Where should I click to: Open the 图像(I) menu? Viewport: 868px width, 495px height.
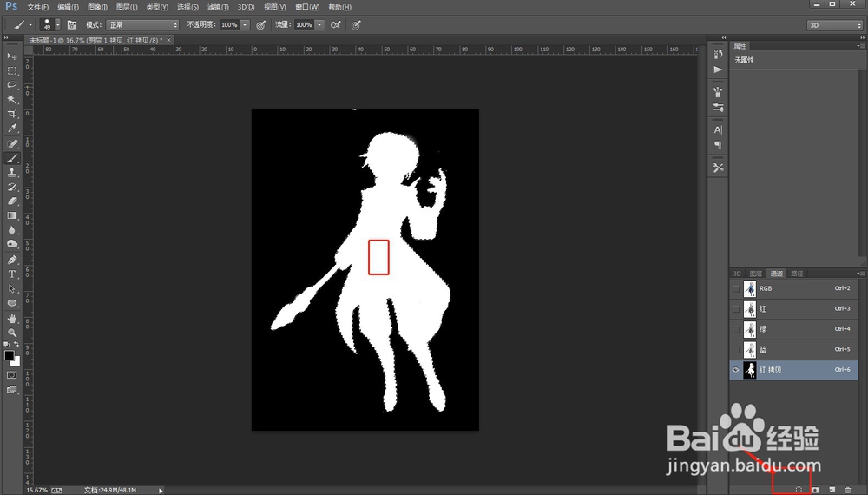(x=97, y=7)
